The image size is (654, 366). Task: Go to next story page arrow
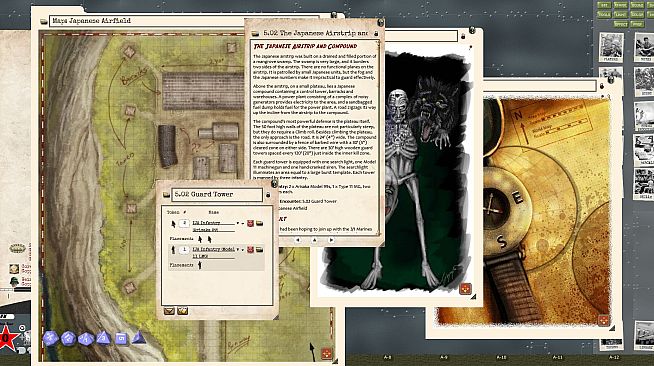(x=331, y=240)
